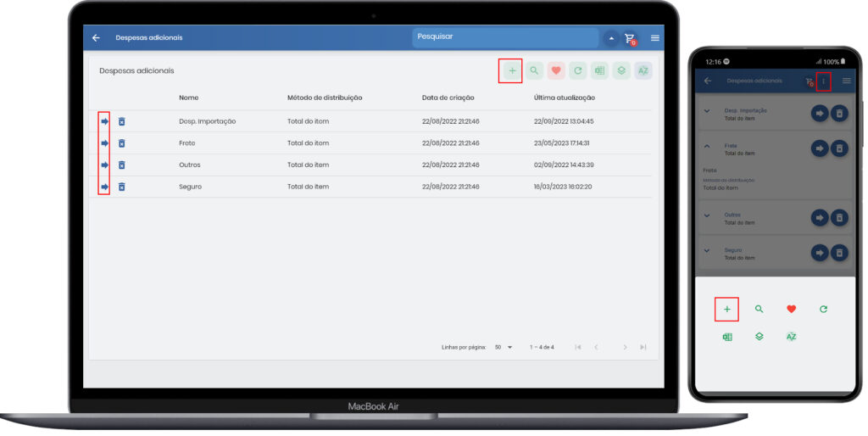The width and height of the screenshot is (868, 436).
Task: Expand the Desp. Importação card on phone
Action: 707,111
